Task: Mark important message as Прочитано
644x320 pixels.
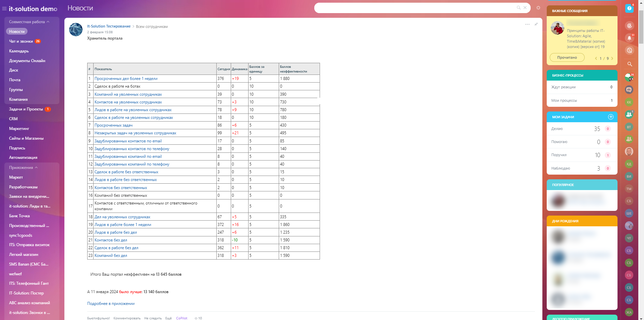Action: [567, 58]
